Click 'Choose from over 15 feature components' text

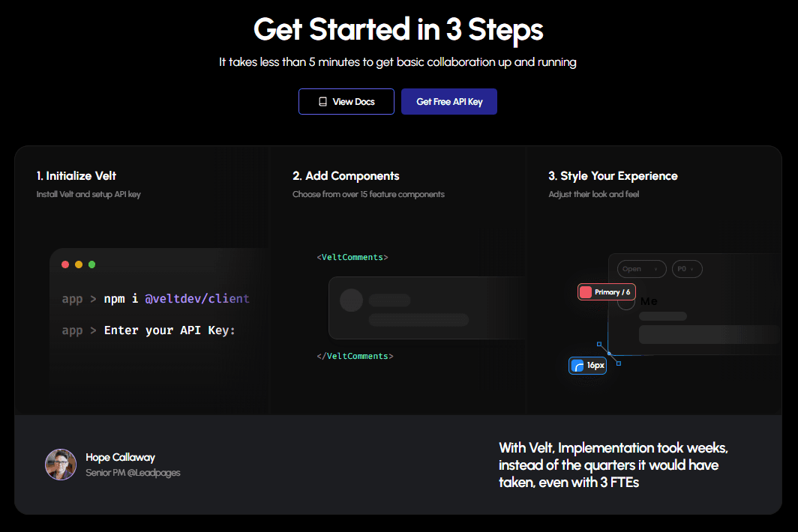(368, 194)
